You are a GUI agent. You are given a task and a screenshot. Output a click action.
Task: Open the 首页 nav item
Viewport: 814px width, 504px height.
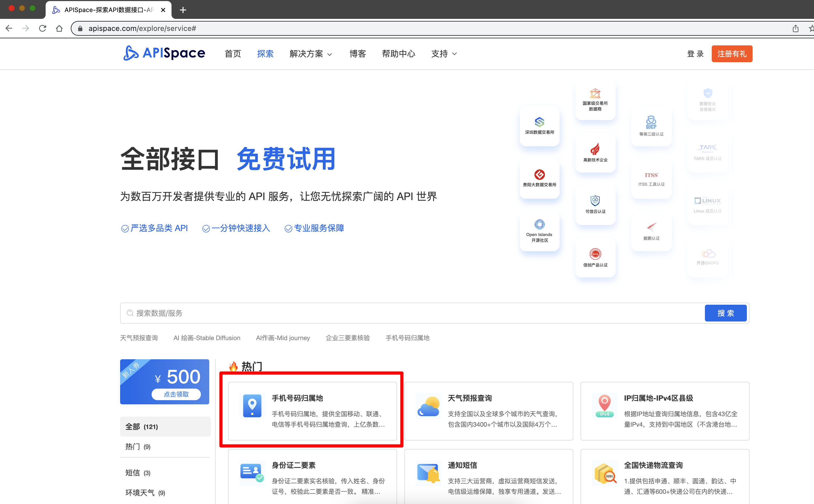[x=233, y=54]
